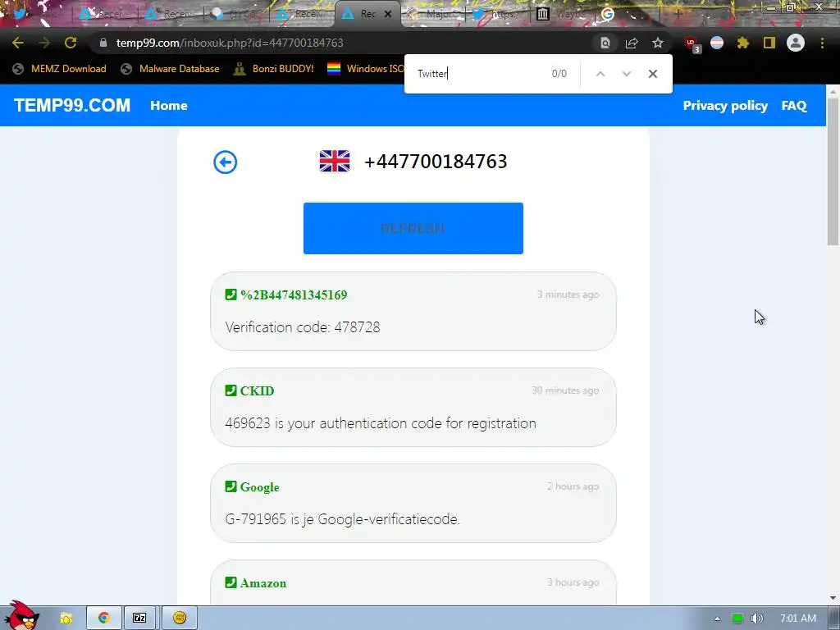This screenshot has height=630, width=840.
Task: Reload the page with the browser refresh icon
Action: pos(71,43)
